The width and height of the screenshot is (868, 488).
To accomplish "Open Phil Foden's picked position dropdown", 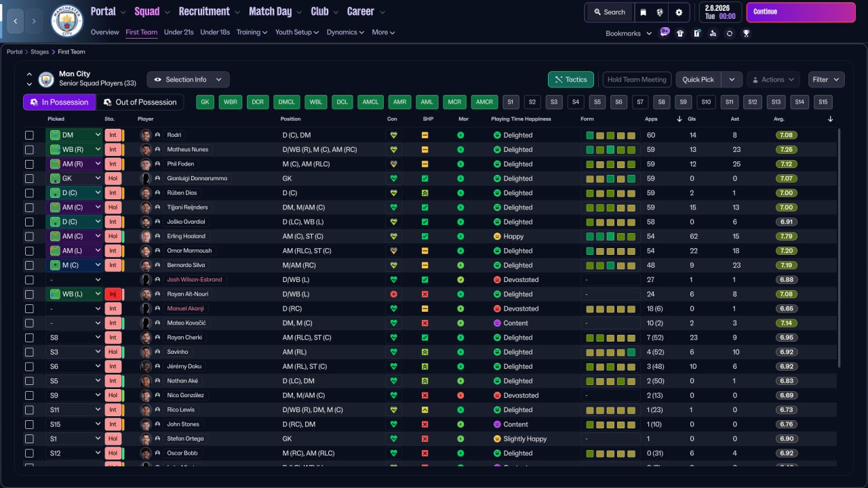I will pos(98,164).
